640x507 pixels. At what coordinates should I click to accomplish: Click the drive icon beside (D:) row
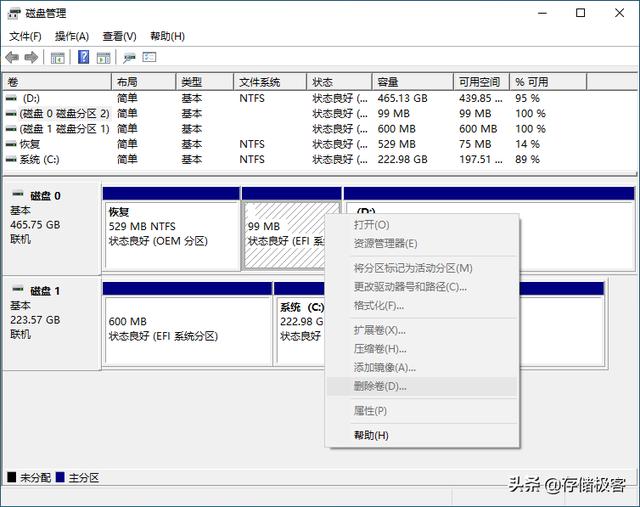[x=11, y=98]
